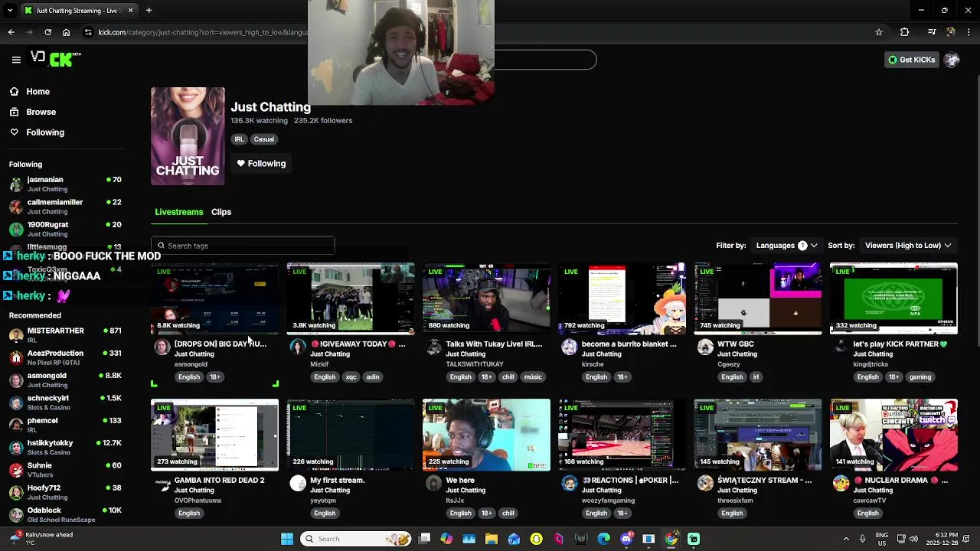The image size is (980, 551).
Task: Click the Windows taskbar Search box
Action: coord(355,539)
